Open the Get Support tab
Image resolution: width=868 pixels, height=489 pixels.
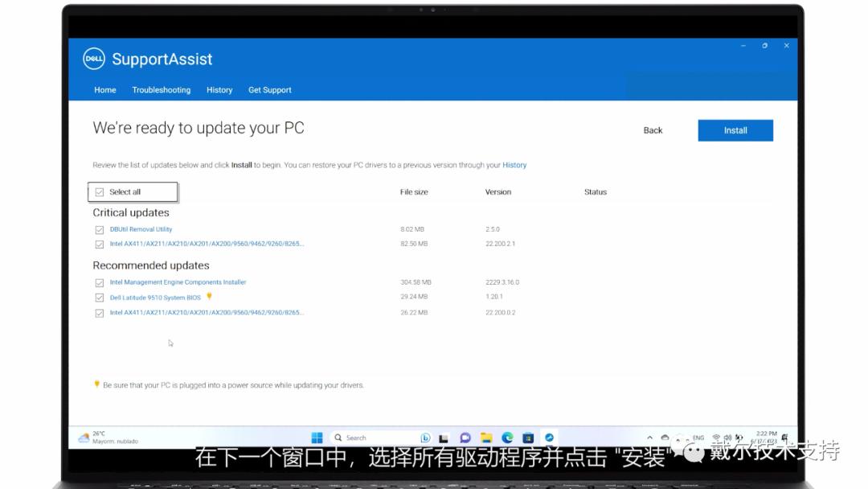[269, 90]
